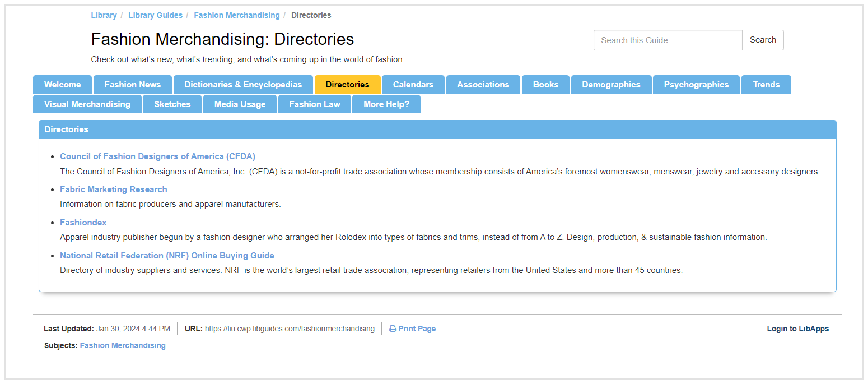Go to Library Guides breadcrumb
The image size is (868, 384).
click(155, 15)
